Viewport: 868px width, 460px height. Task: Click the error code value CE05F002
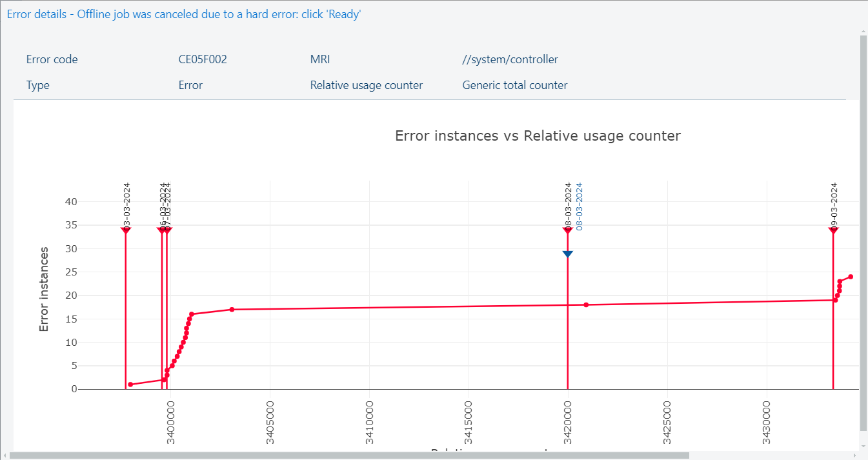[203, 59]
